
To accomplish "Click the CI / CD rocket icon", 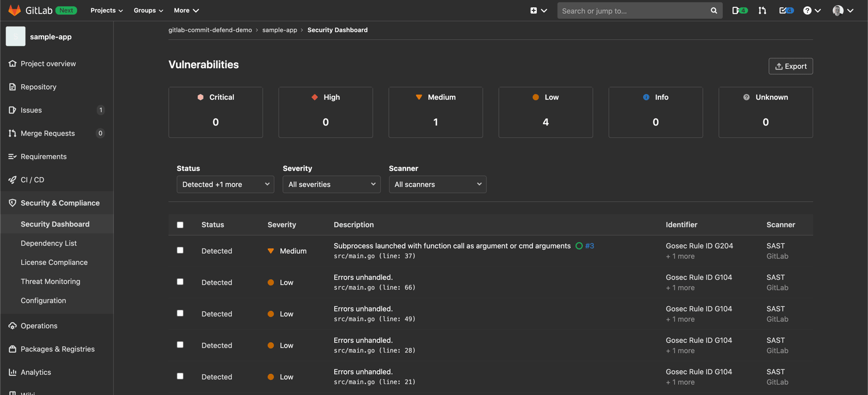I will [12, 180].
